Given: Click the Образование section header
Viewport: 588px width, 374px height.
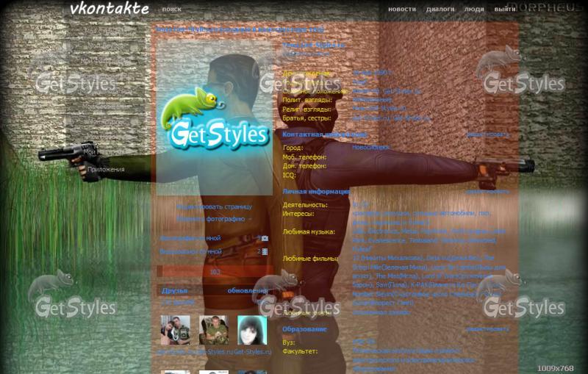Looking at the screenshot, I should 304,329.
